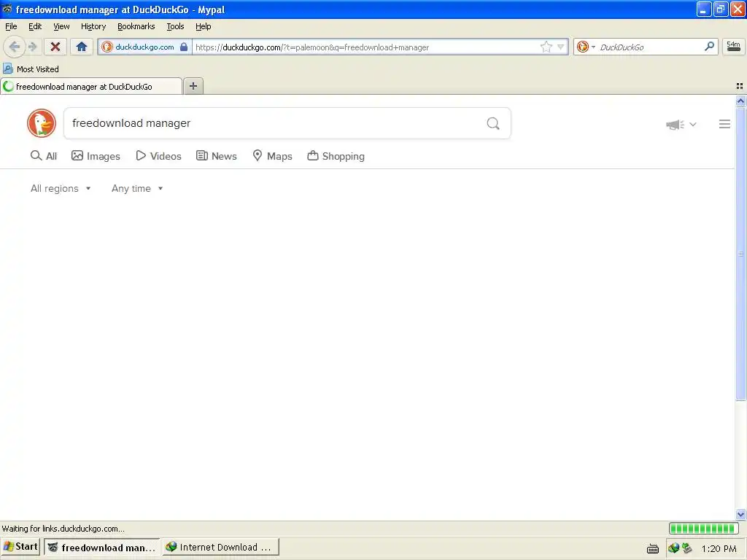Restore down the Mypal browser window
This screenshot has width=747, height=560.
point(721,9)
